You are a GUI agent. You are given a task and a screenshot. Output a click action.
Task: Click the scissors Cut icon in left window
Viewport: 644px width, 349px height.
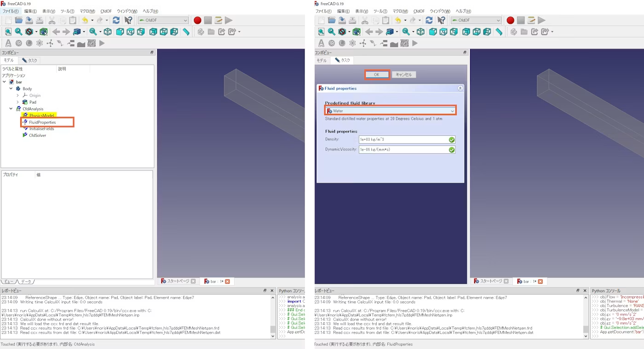coord(52,20)
